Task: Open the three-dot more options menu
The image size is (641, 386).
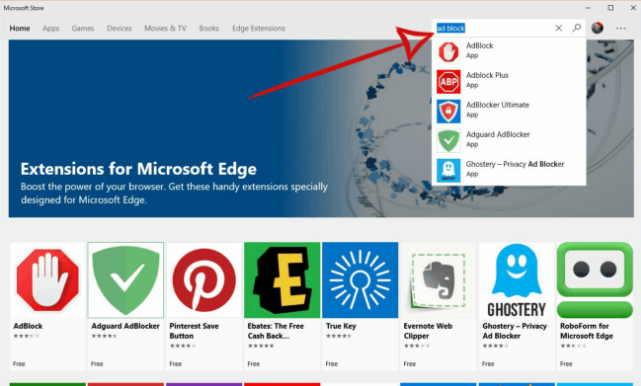Action: (x=621, y=28)
